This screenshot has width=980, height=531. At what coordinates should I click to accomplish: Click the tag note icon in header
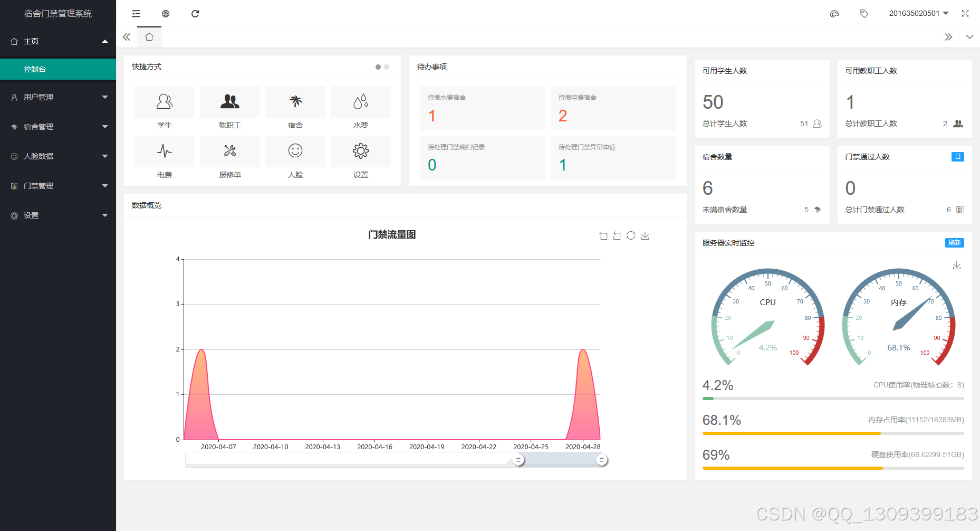pos(864,14)
